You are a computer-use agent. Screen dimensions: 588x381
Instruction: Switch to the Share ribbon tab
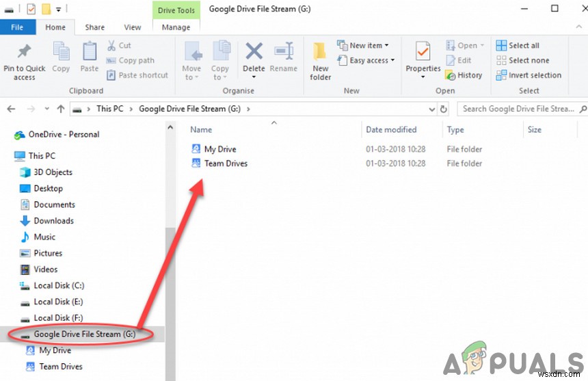coord(95,27)
